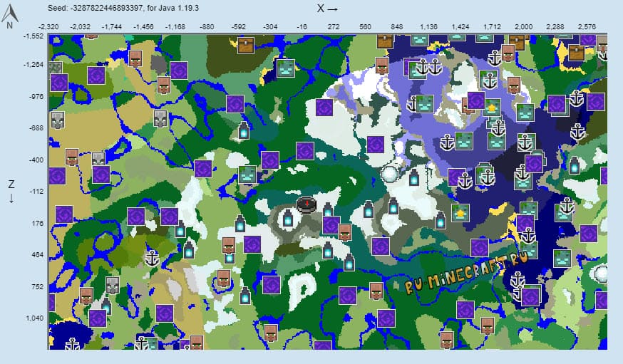The image size is (623, 364).
Task: Select the pillager outpost next to the -400 village
Action: click(x=98, y=159)
